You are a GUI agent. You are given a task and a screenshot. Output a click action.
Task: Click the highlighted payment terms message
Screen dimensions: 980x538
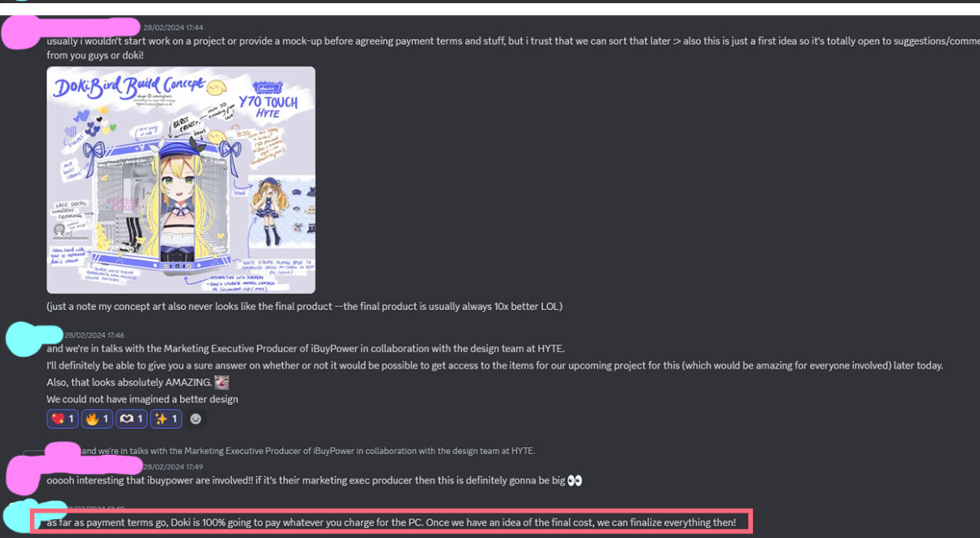pyautogui.click(x=392, y=522)
